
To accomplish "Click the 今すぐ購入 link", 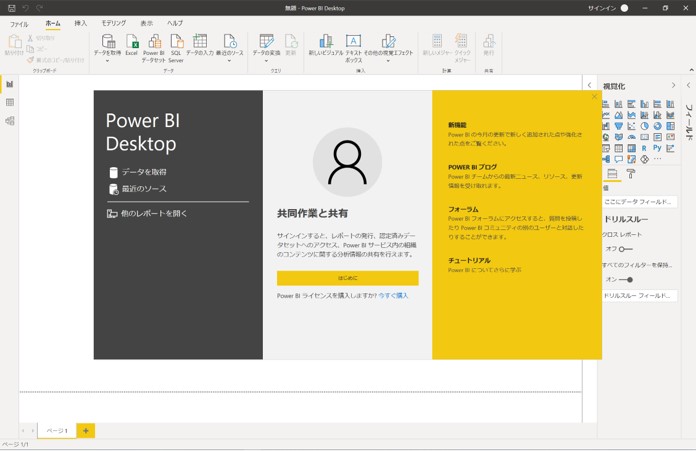I will [x=393, y=296].
